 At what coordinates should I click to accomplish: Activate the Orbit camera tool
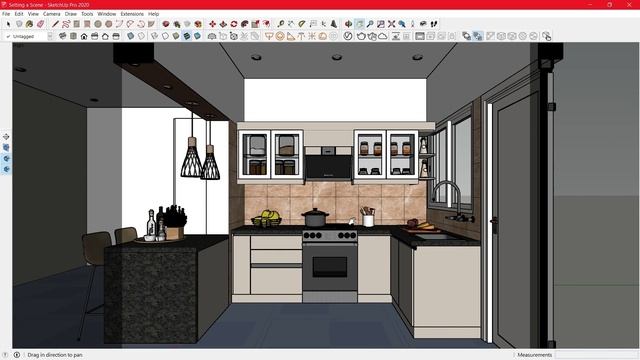(x=348, y=24)
